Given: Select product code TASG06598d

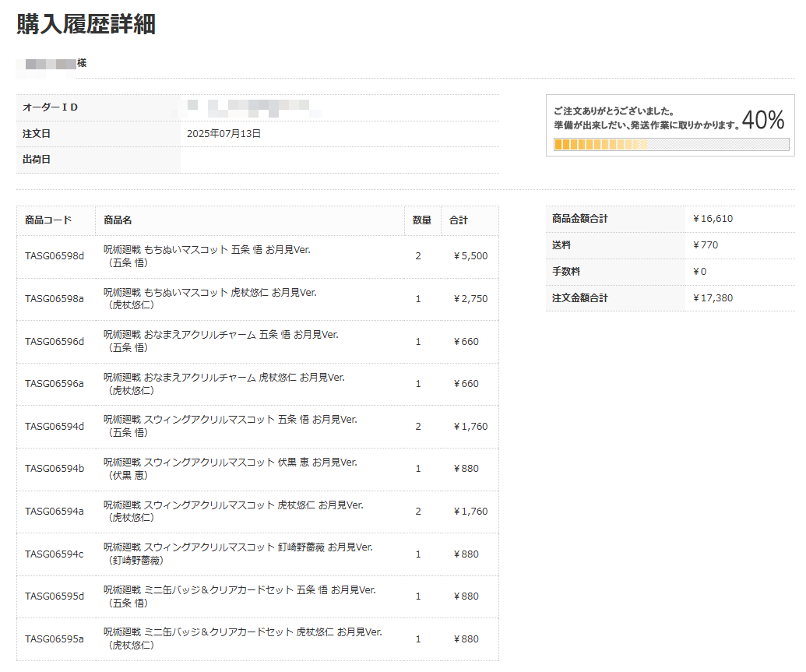Looking at the screenshot, I should (x=55, y=256).
